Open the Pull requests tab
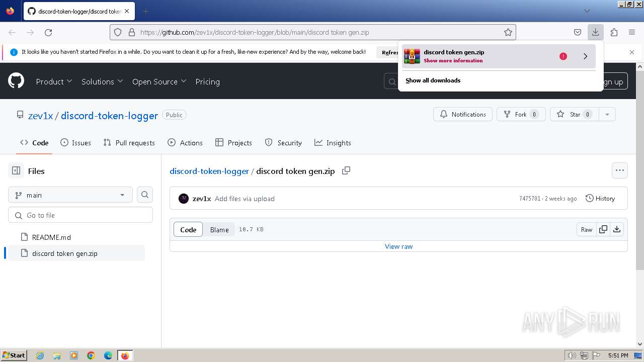The height and width of the screenshot is (362, 644). click(x=129, y=143)
